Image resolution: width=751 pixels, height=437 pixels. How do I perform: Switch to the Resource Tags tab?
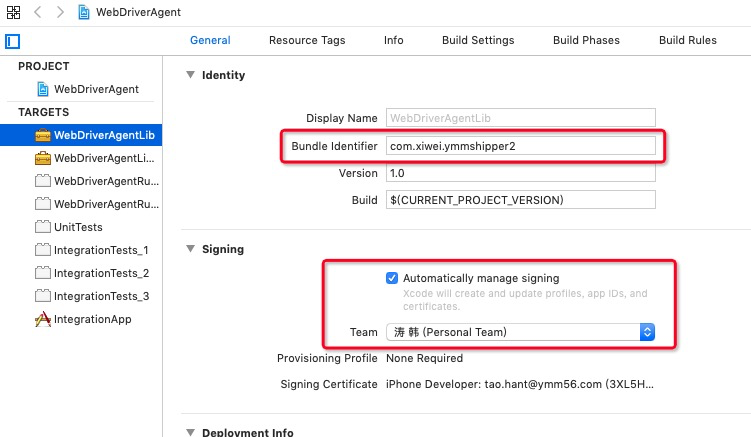tap(307, 40)
